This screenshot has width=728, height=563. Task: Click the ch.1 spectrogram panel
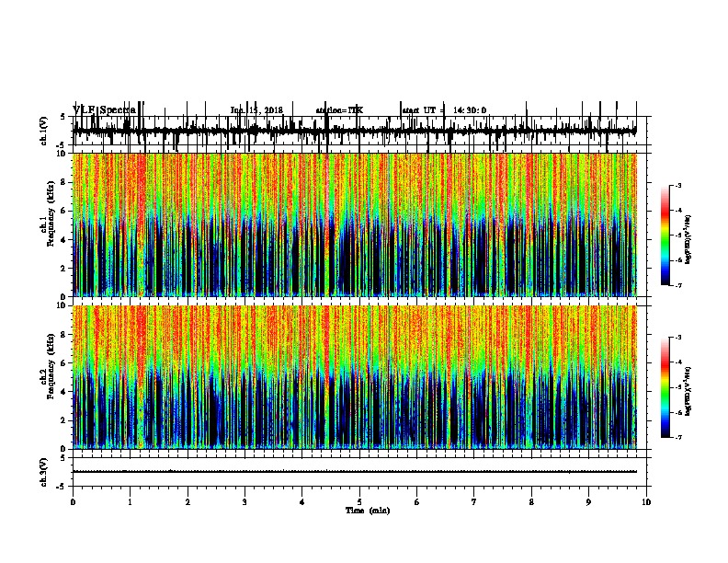(x=355, y=224)
